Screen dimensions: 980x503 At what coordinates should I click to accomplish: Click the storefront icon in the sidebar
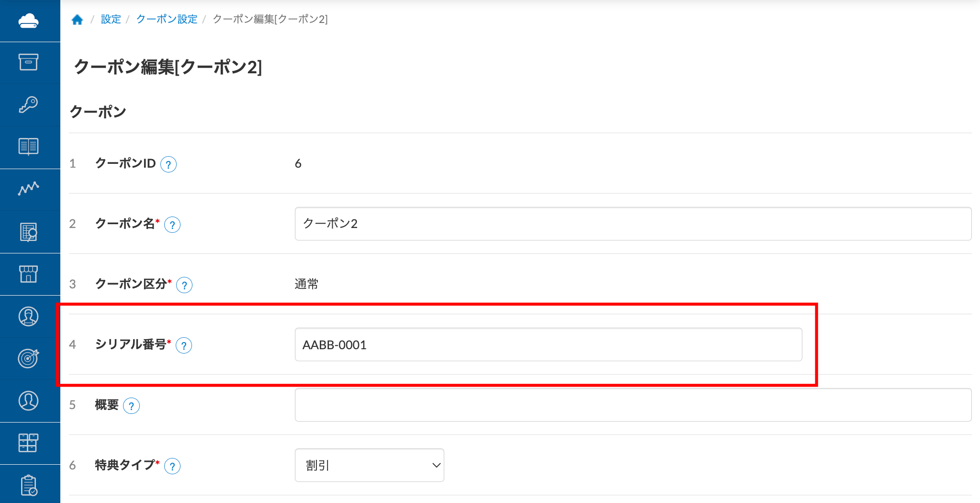coord(28,274)
